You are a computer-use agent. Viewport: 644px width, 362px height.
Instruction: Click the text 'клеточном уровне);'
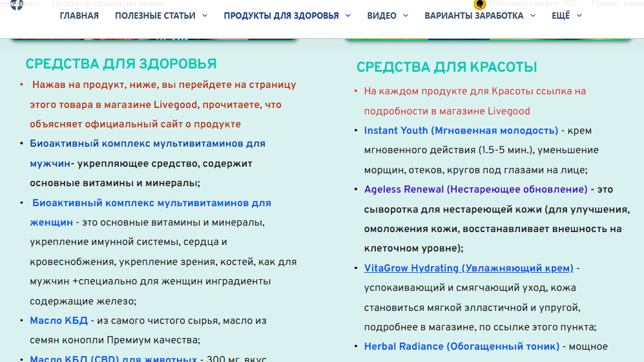[413, 249]
